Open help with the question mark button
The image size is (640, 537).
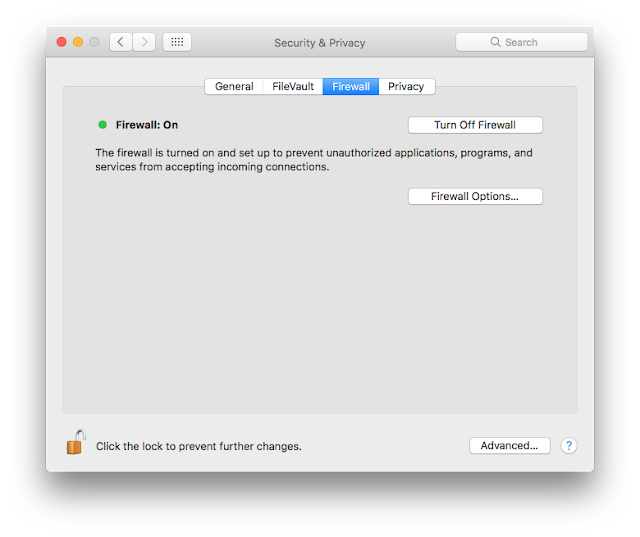[x=569, y=446]
